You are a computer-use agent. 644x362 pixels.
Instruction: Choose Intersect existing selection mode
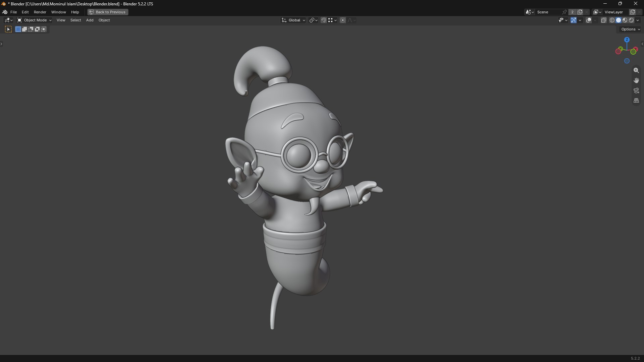[x=44, y=29]
